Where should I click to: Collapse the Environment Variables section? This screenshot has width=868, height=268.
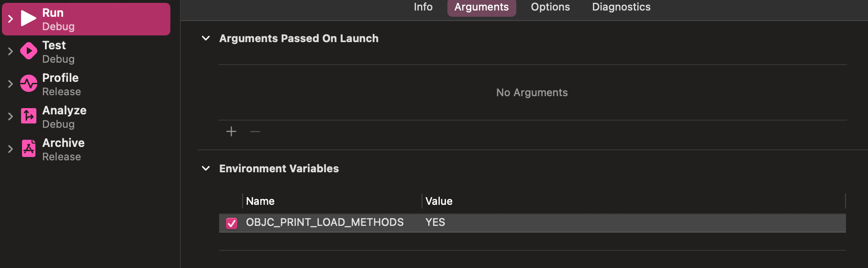(206, 168)
